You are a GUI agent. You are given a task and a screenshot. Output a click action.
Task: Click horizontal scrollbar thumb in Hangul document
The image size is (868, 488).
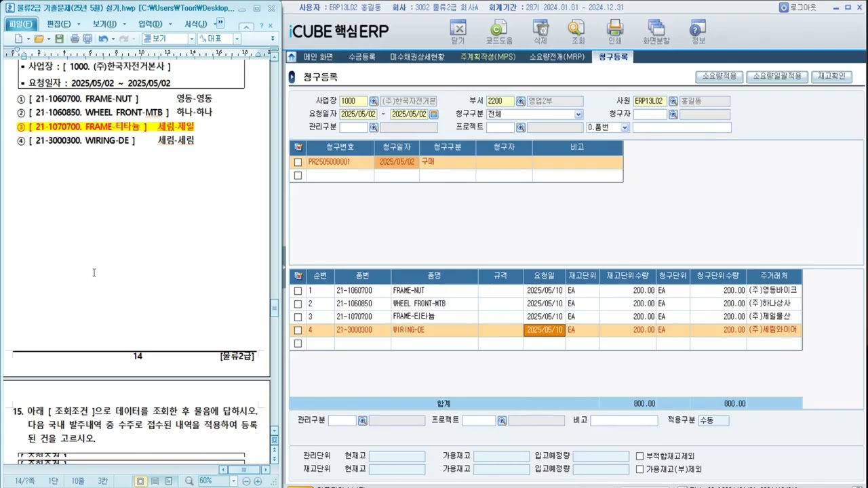click(244, 470)
